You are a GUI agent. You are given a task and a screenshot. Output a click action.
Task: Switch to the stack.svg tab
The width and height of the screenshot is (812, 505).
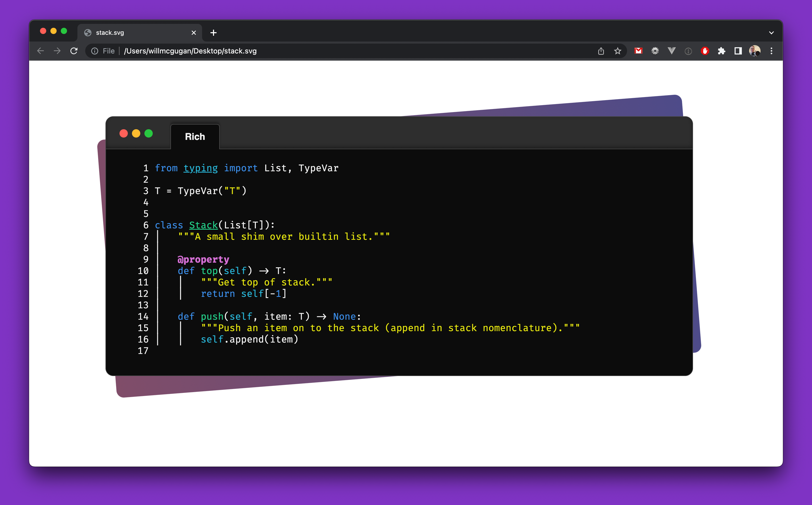(x=134, y=32)
